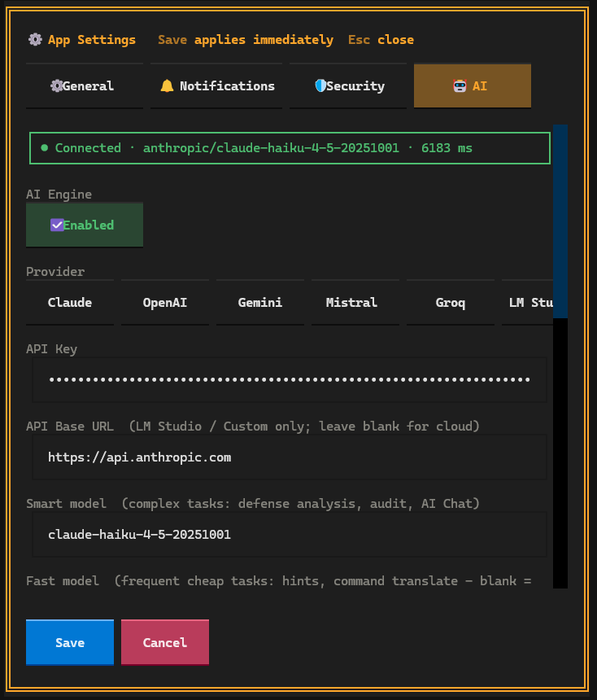Pick Groq as the AI provider
Screen dimensions: 597x700
pyautogui.click(x=450, y=302)
